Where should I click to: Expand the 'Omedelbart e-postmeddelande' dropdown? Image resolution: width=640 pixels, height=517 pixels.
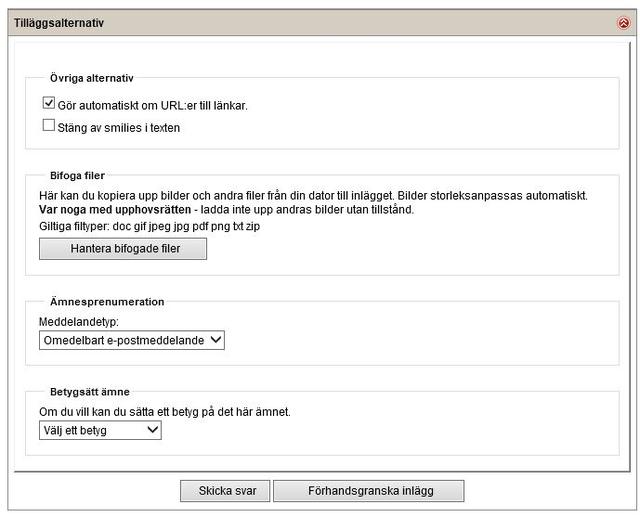(132, 340)
